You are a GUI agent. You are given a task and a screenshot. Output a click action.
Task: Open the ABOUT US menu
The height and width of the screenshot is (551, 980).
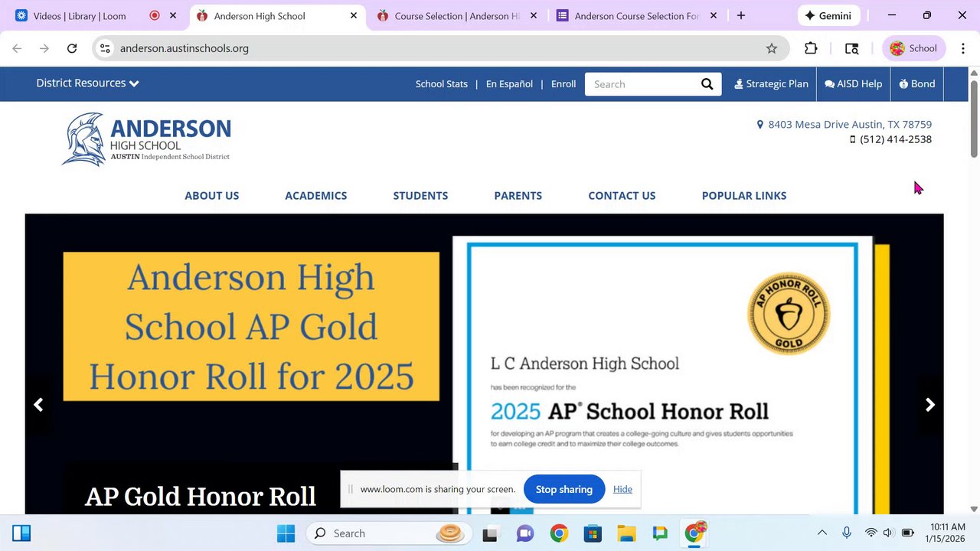[x=212, y=196]
